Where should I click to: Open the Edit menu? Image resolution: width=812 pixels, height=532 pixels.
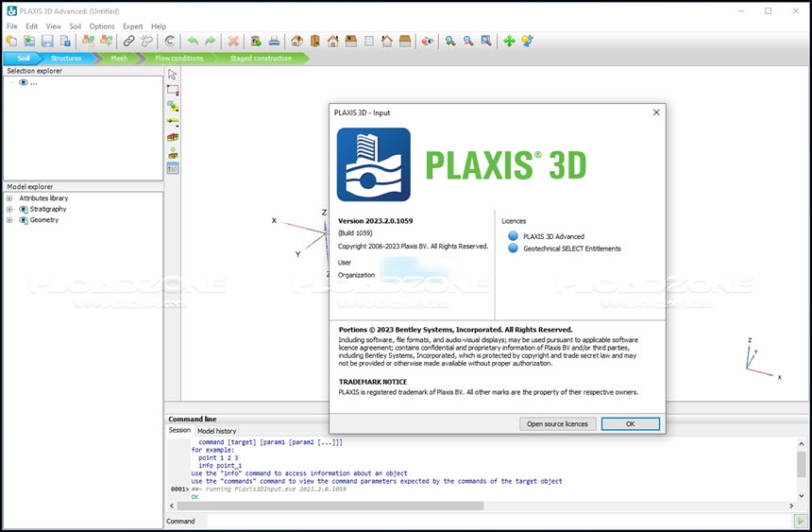pyautogui.click(x=31, y=26)
